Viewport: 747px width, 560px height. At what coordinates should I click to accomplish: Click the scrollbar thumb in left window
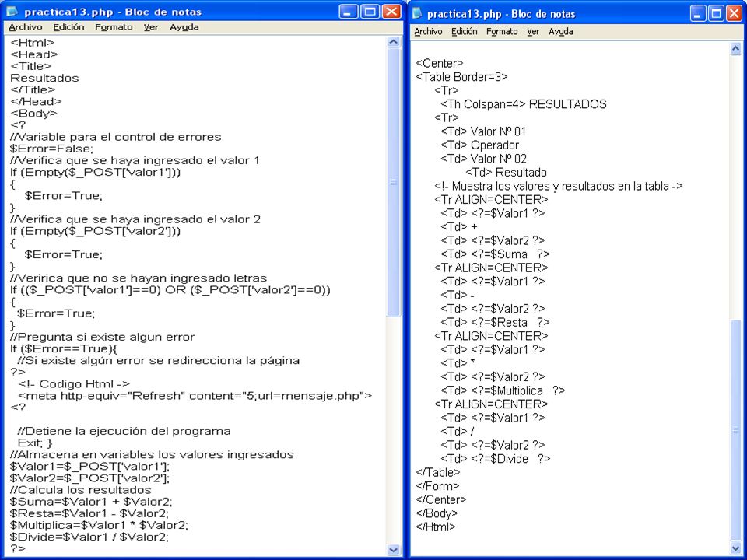(393, 182)
